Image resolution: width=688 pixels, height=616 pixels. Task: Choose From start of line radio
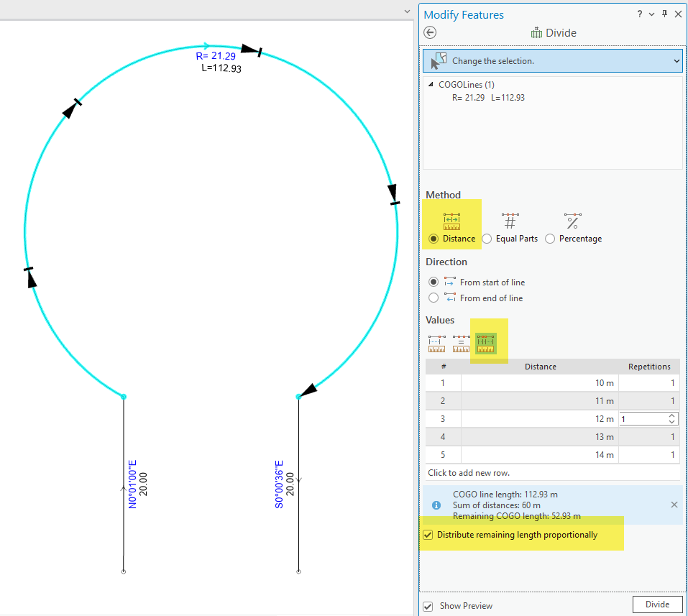[434, 282]
